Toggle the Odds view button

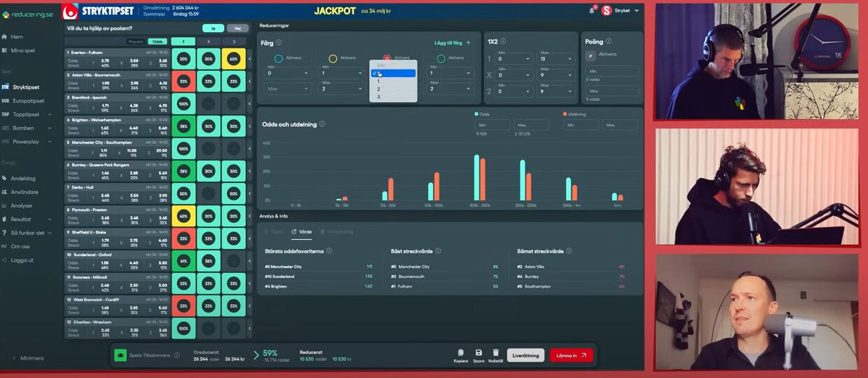click(x=157, y=41)
